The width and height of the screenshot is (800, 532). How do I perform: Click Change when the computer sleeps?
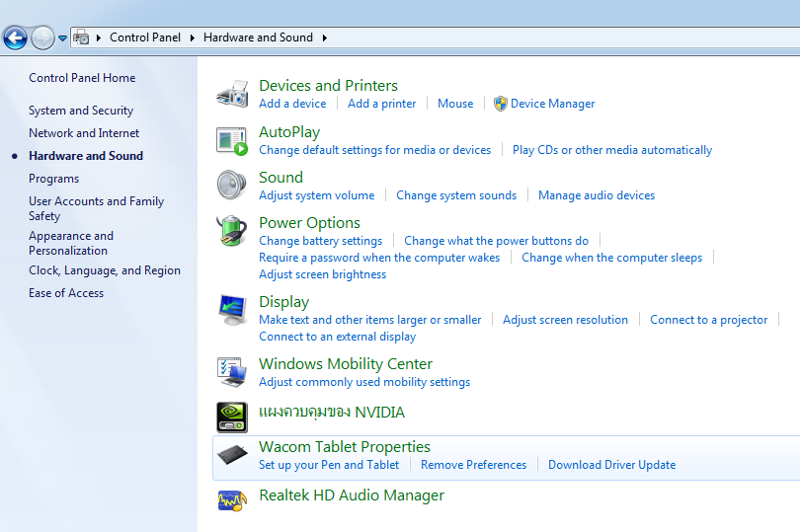(611, 258)
